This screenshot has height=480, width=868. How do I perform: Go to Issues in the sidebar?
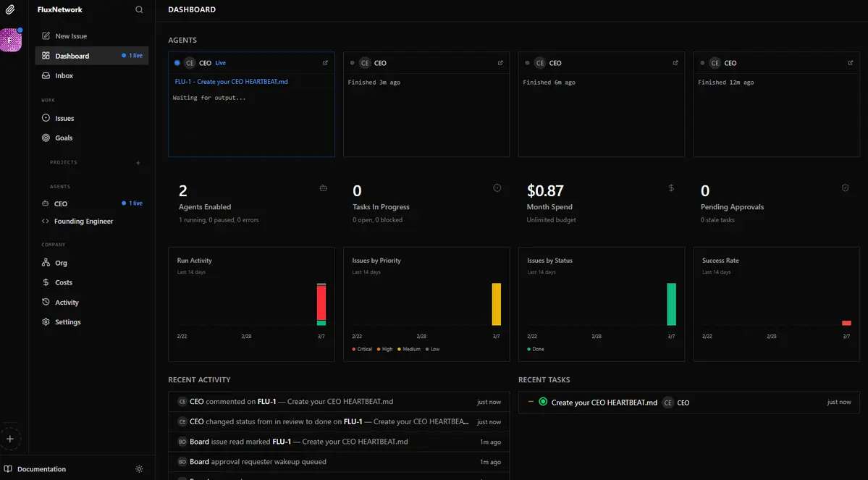[x=64, y=118]
